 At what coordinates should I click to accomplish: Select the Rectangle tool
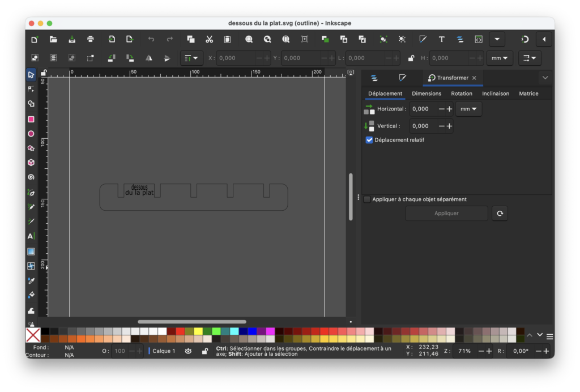point(31,119)
